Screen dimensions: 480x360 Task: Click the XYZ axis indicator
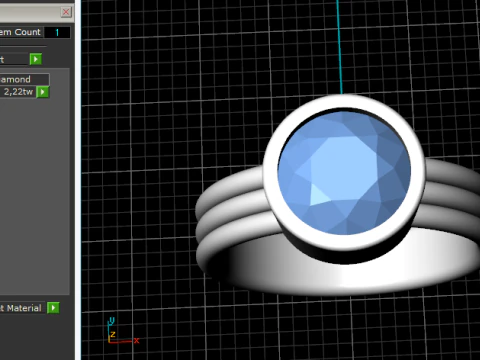123,331
